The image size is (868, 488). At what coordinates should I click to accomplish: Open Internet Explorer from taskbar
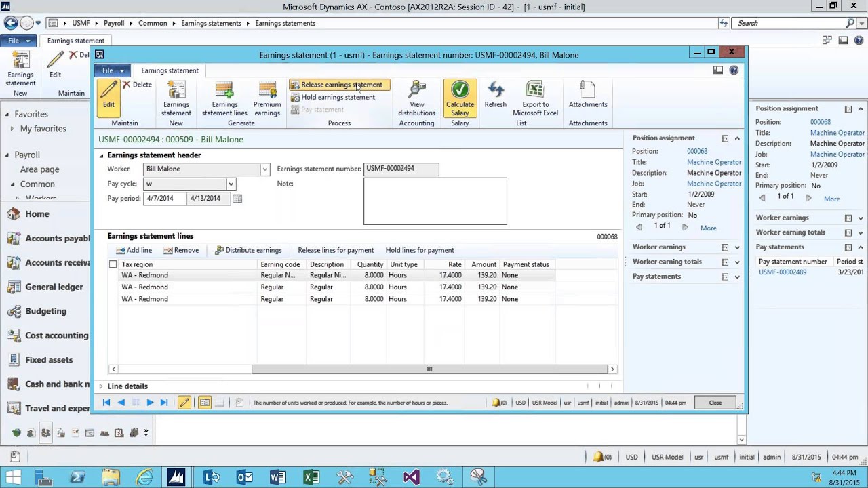[x=144, y=477]
